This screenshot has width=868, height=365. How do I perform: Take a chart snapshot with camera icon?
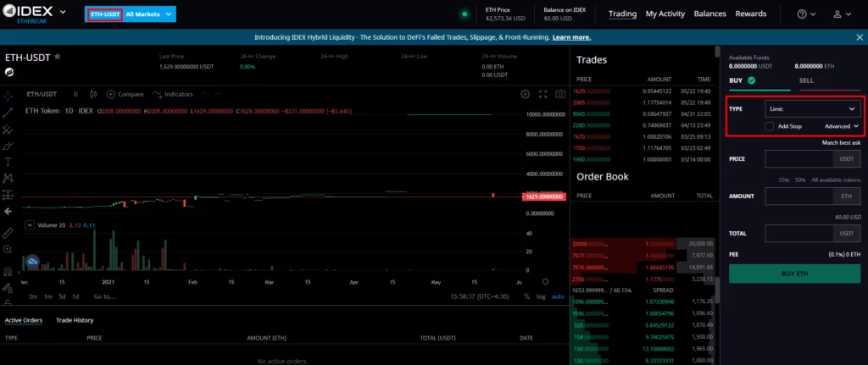[x=559, y=94]
